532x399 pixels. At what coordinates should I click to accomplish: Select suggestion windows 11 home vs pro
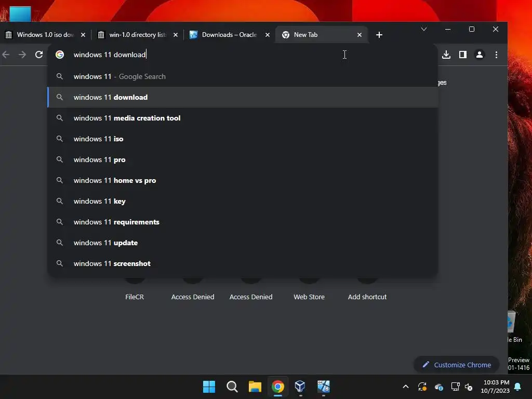point(243,180)
